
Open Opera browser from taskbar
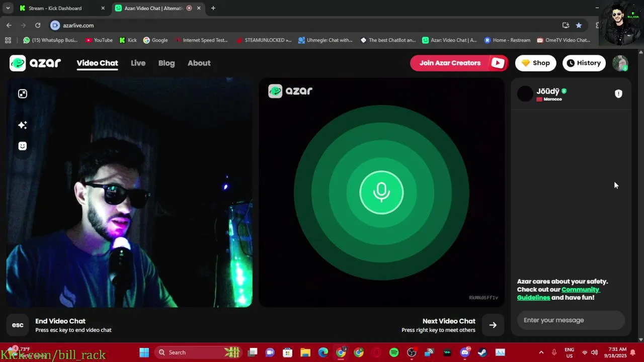click(x=376, y=352)
